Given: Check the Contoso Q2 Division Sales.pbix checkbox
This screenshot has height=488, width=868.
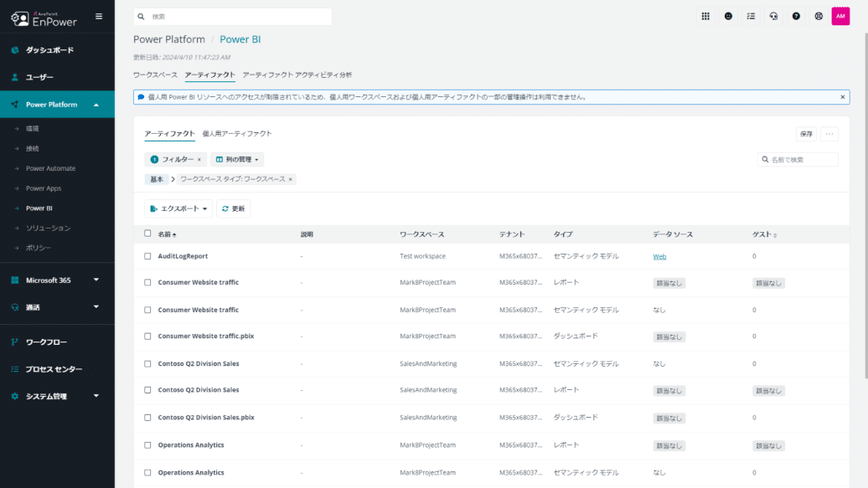Looking at the screenshot, I should tap(147, 418).
